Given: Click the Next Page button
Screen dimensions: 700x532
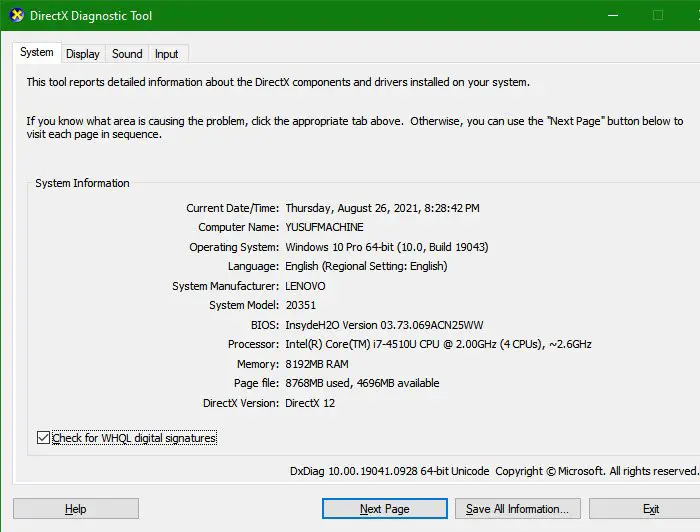Looking at the screenshot, I should (385, 509).
